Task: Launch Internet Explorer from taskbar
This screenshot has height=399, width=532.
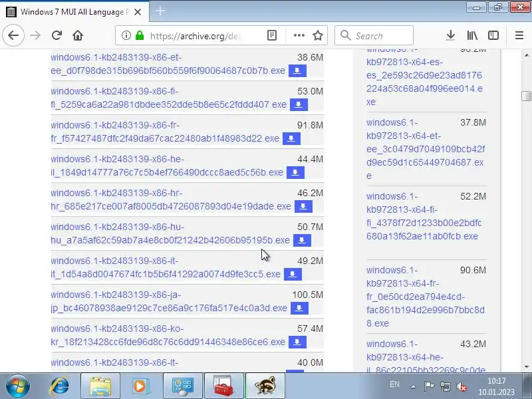Action: (x=60, y=386)
